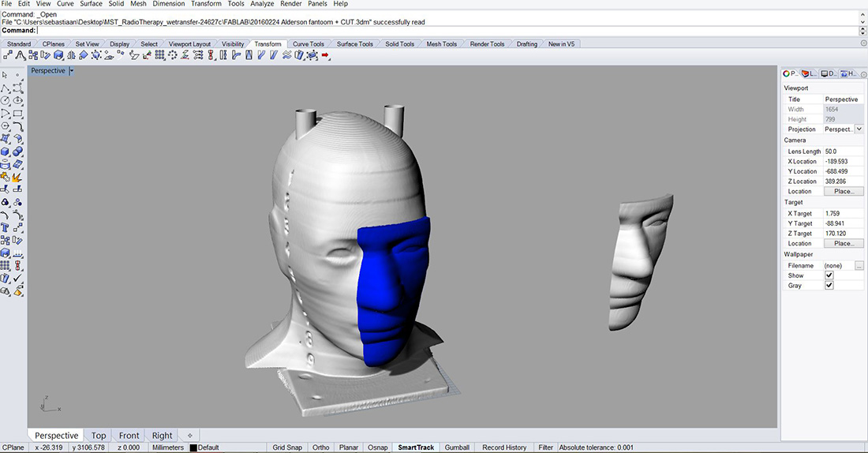
Task: Switch to the Top viewport tab
Action: (x=99, y=436)
